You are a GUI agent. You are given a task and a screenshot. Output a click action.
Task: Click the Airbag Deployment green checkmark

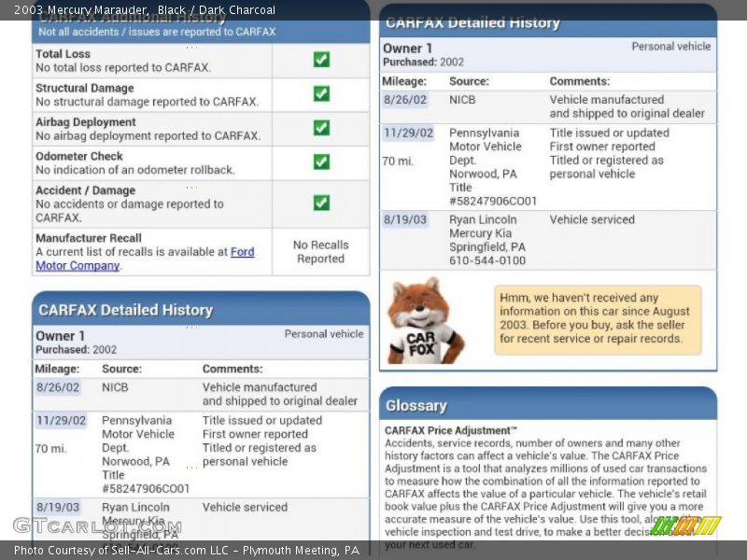pos(321,128)
